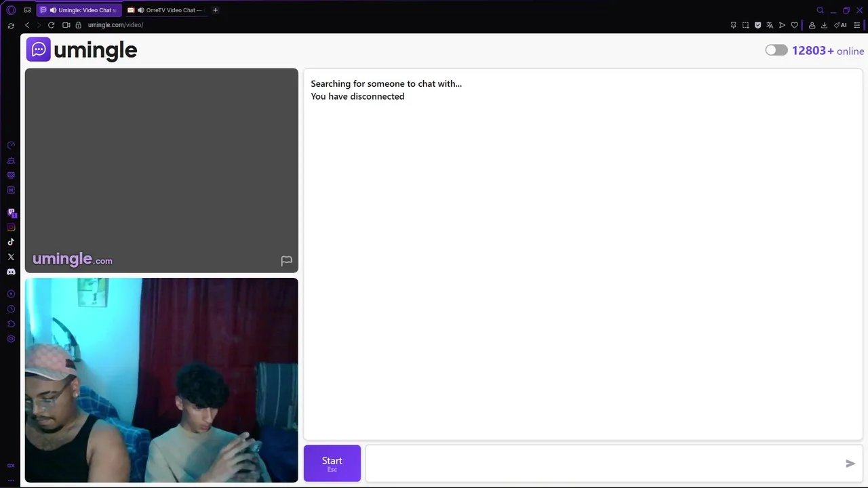Viewport: 868px width, 488px height.
Task: Click the Start button to begin chatting
Action: pos(332,464)
